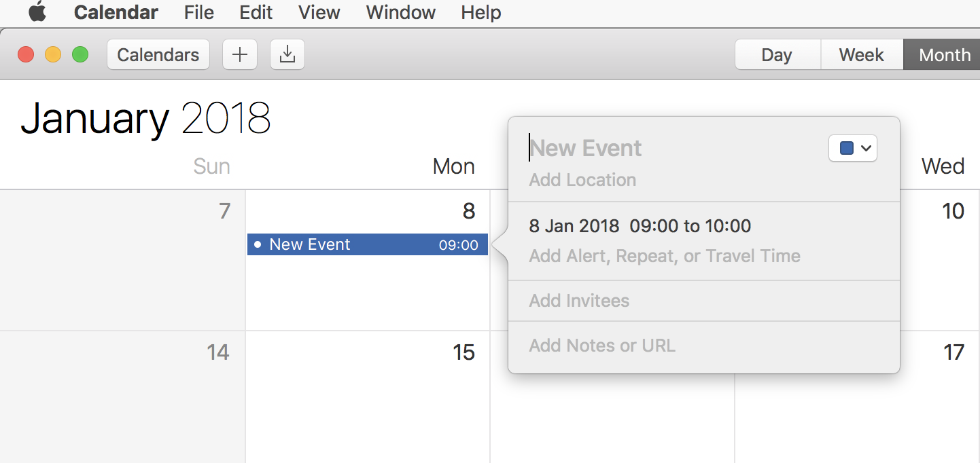The height and width of the screenshot is (463, 980).
Task: Click the red close window button
Action: 26,54
